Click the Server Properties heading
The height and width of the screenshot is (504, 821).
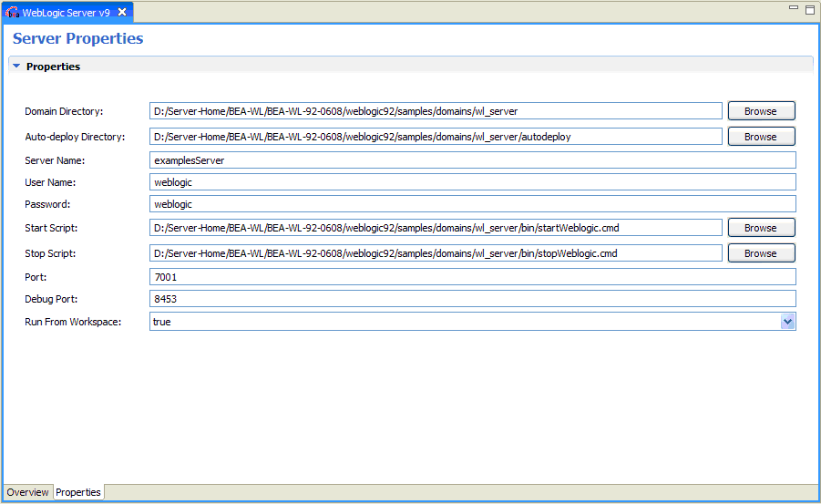(x=78, y=38)
